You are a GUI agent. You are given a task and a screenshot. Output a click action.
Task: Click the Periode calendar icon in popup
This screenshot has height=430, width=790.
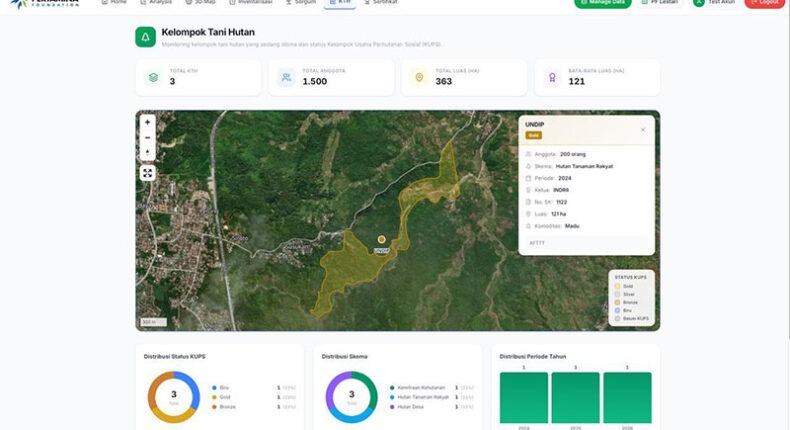[529, 178]
